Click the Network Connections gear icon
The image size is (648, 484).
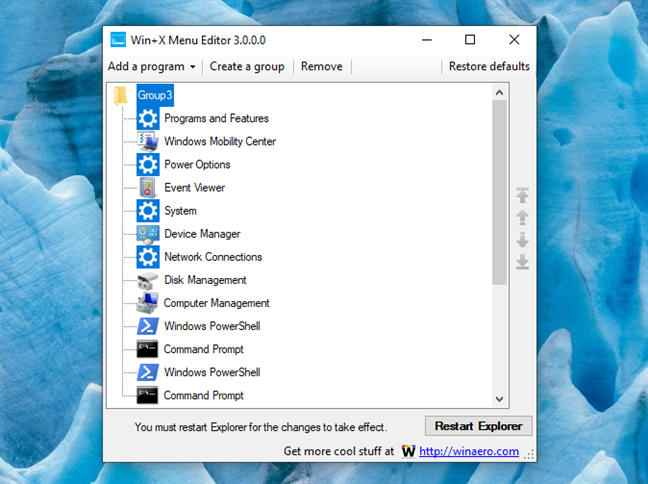click(x=148, y=257)
